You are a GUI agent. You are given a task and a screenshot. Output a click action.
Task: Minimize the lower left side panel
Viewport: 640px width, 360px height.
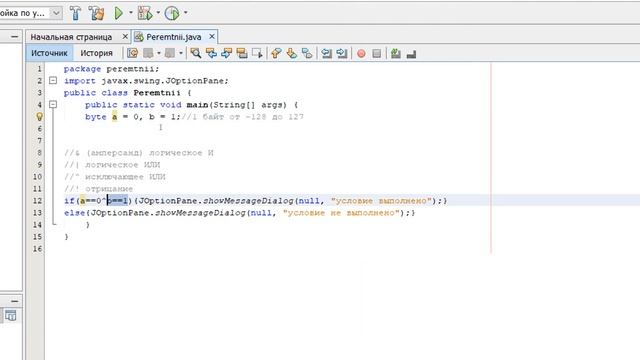click(15, 301)
